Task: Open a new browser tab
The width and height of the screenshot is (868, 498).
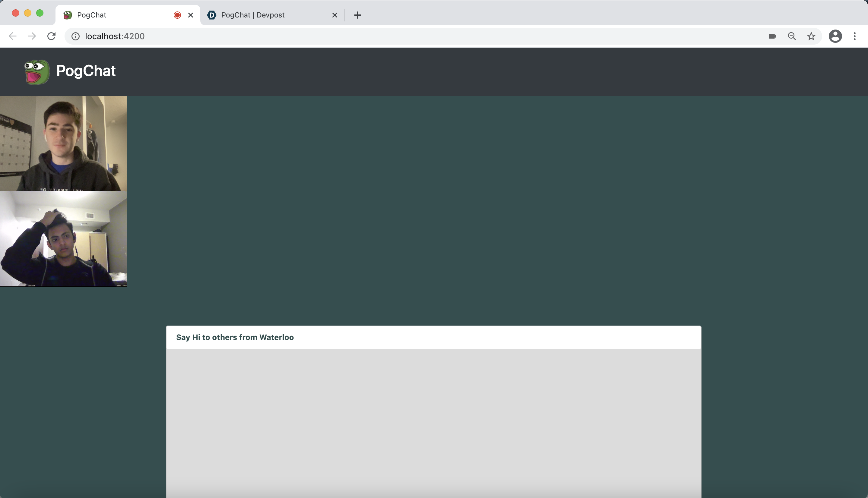Action: pyautogui.click(x=357, y=15)
